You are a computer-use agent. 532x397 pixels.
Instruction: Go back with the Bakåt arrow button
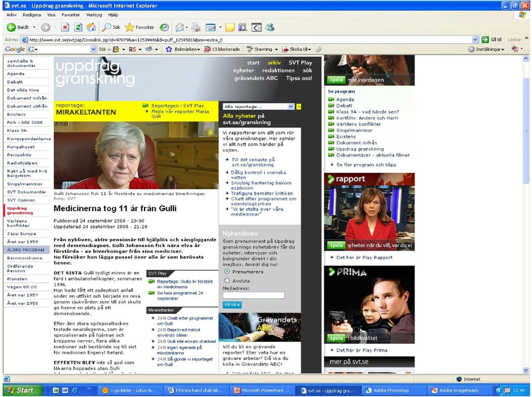(18, 27)
